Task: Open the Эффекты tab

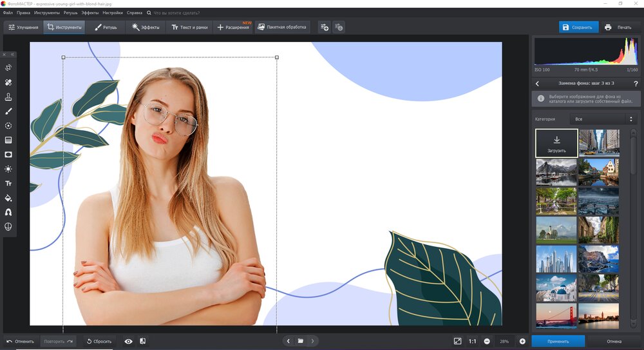Action: click(146, 27)
